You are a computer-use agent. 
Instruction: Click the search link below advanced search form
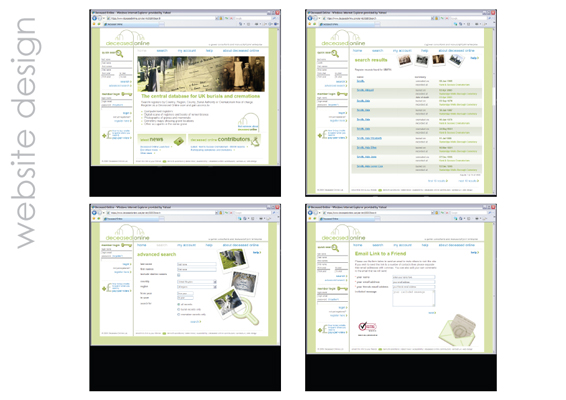point(195,322)
